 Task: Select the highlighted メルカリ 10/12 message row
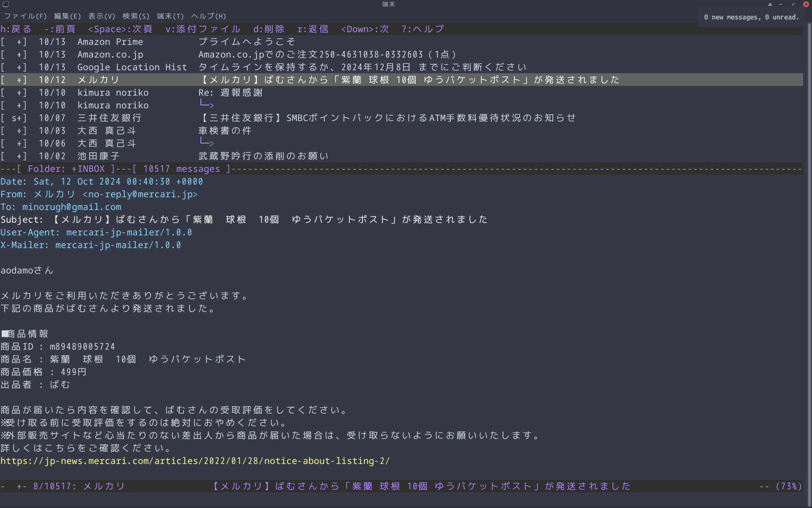tap(401, 80)
